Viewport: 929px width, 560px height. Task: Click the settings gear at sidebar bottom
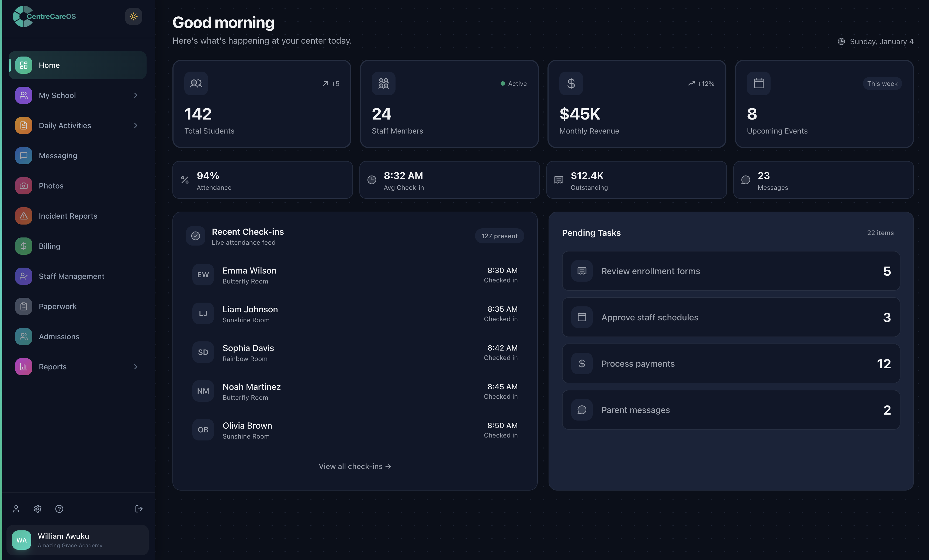tap(37, 509)
